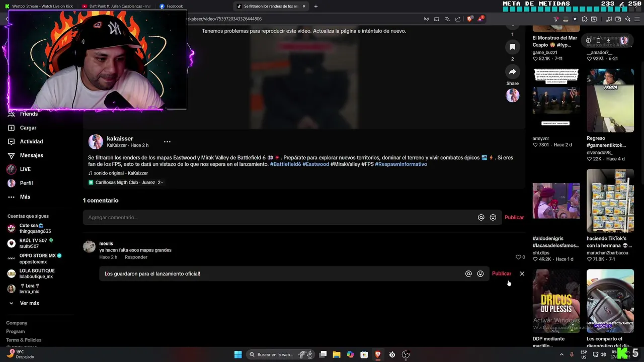
Task: Open the ARRIBA video thumbnail by elvenado98_
Action: point(610,101)
